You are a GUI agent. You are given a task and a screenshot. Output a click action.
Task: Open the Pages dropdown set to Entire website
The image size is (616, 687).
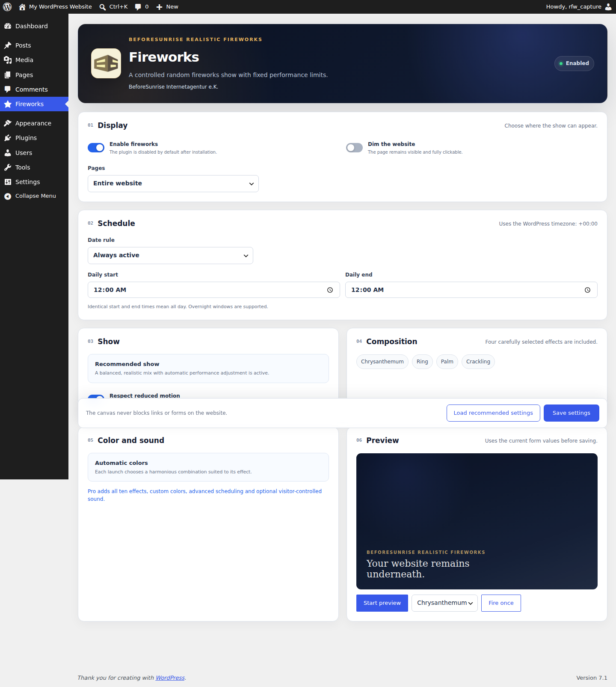click(x=173, y=184)
